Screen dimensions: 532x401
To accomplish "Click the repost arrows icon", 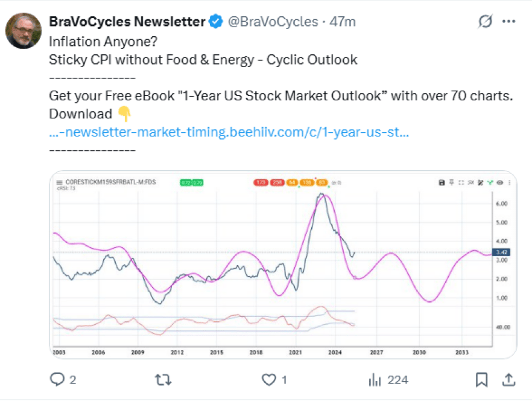I will (163, 380).
